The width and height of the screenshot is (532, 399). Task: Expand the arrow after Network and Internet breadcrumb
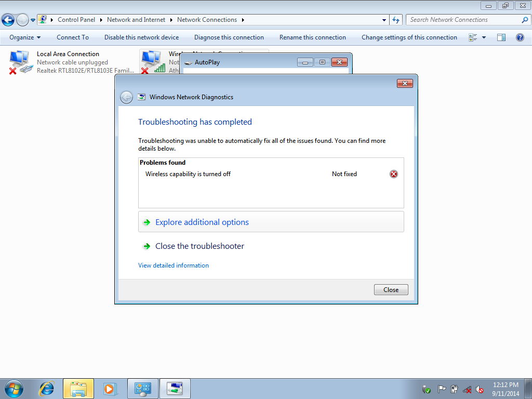pos(171,20)
